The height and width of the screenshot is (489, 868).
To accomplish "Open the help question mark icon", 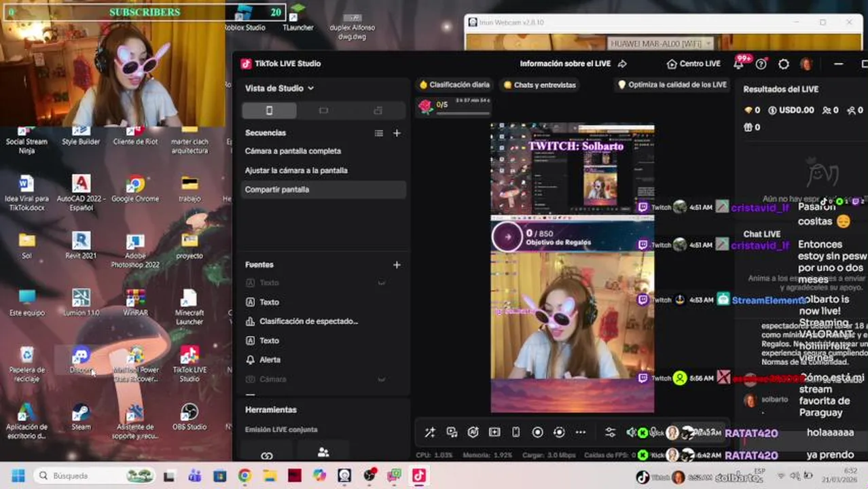I will (x=761, y=64).
